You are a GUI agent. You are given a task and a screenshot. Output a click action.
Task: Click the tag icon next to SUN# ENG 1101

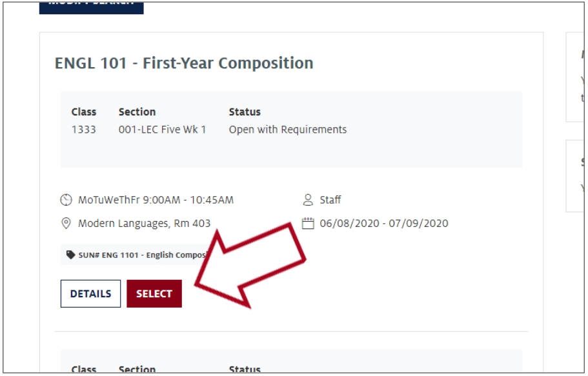pyautogui.click(x=70, y=255)
